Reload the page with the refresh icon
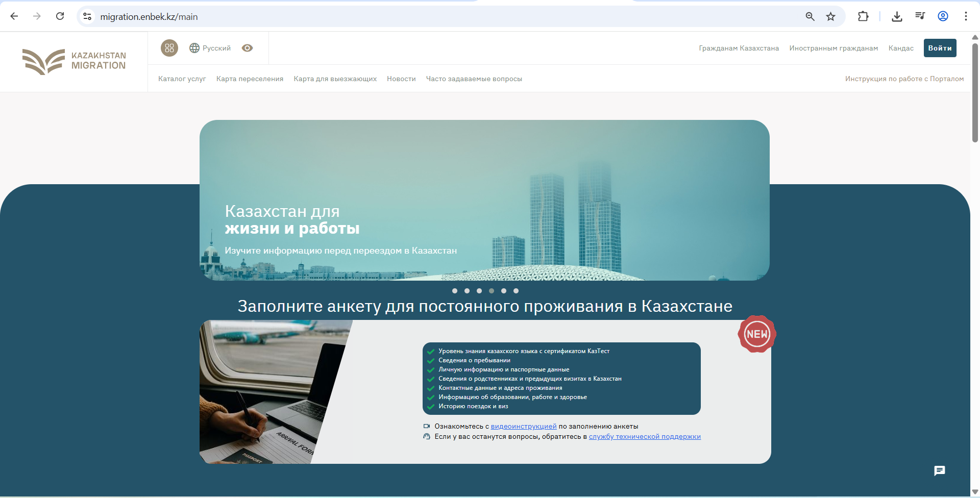The image size is (980, 498). (60, 16)
